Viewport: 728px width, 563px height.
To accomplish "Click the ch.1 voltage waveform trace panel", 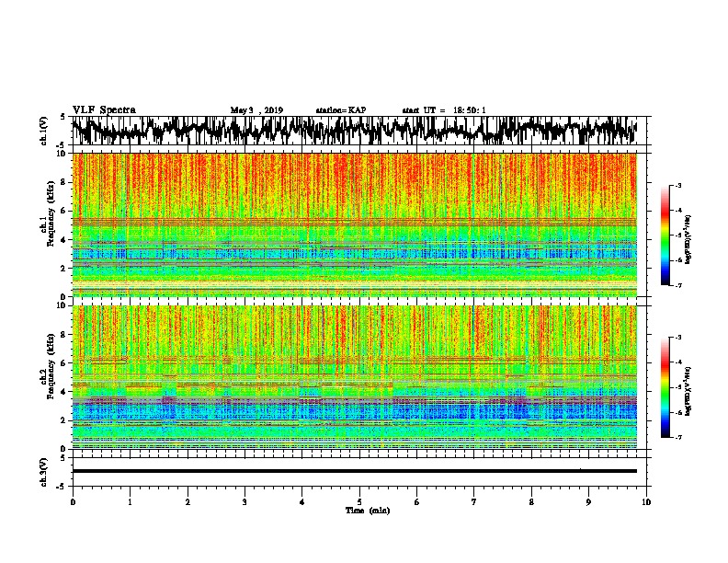I will (x=358, y=131).
